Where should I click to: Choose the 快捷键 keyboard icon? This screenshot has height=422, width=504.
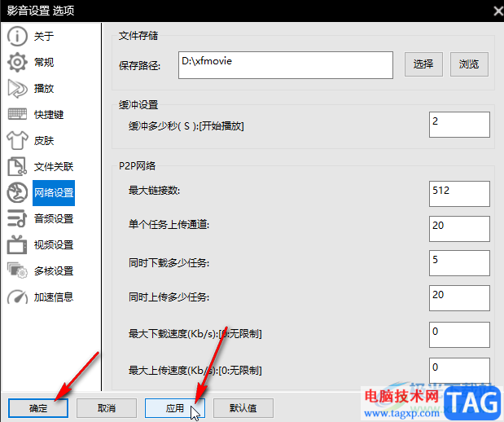pyautogui.click(x=17, y=114)
